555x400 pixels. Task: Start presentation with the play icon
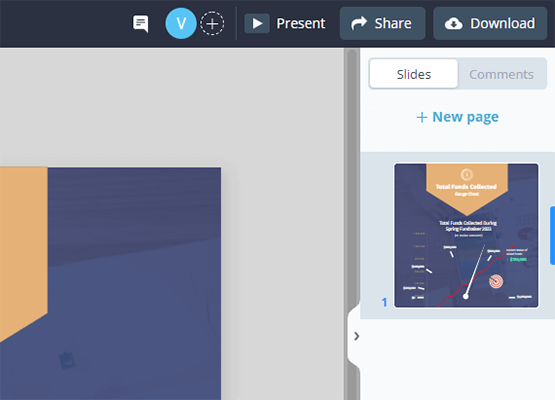click(x=257, y=24)
